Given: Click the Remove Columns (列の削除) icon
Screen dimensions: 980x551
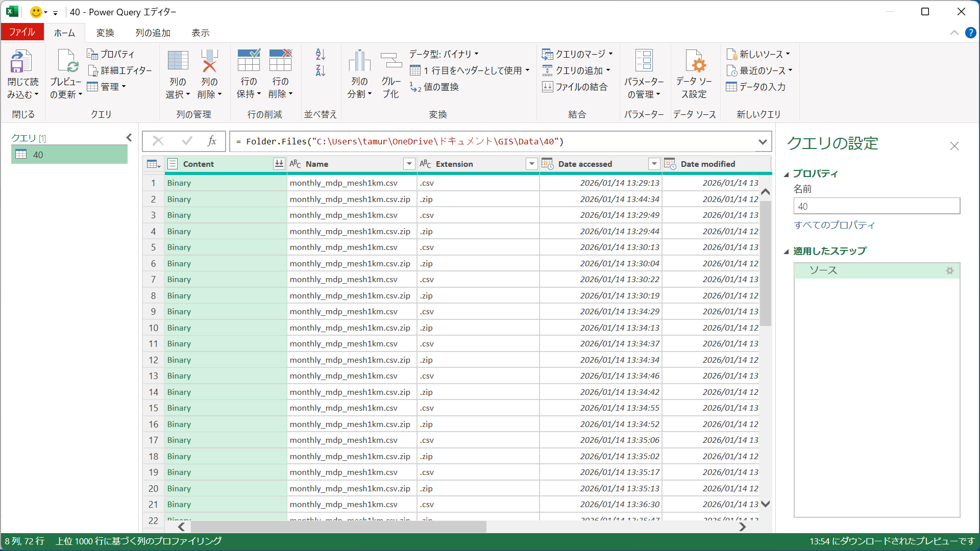Looking at the screenshot, I should click(209, 62).
